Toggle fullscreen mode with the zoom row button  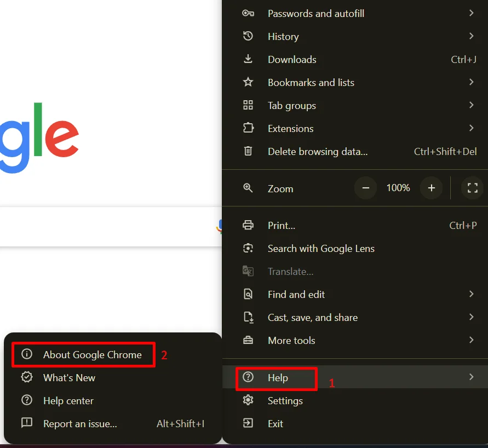coord(473,188)
